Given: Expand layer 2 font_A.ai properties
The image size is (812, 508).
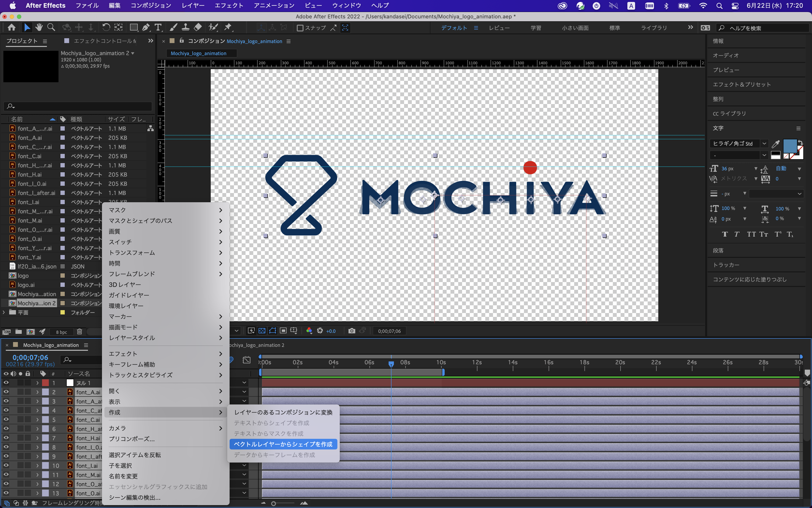Looking at the screenshot, I should pyautogui.click(x=37, y=392).
